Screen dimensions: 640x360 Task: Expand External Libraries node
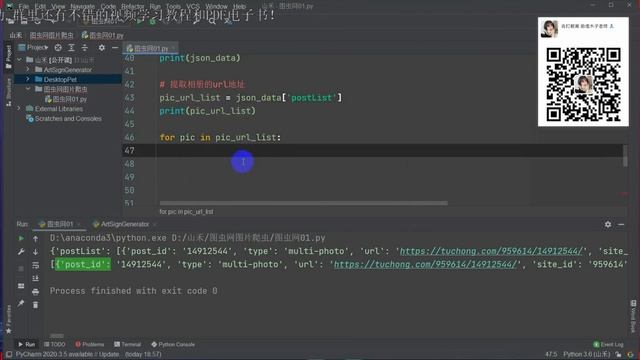pyautogui.click(x=19, y=109)
